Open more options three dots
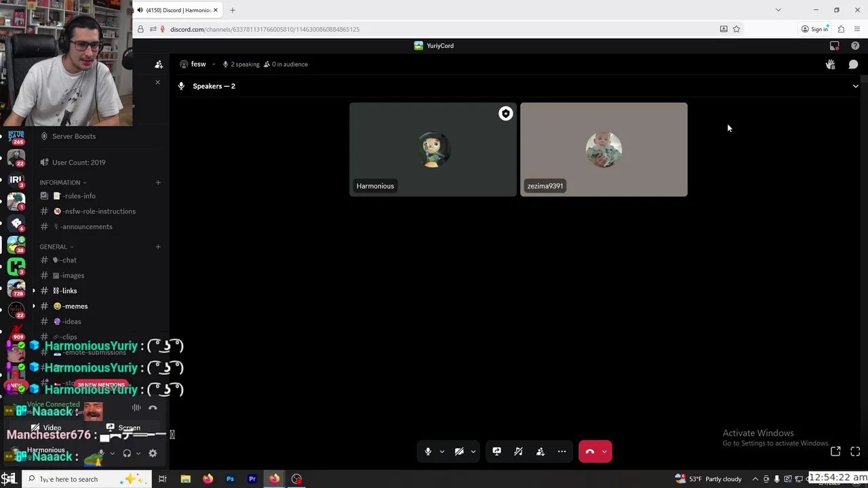This screenshot has height=488, width=868. [562, 451]
